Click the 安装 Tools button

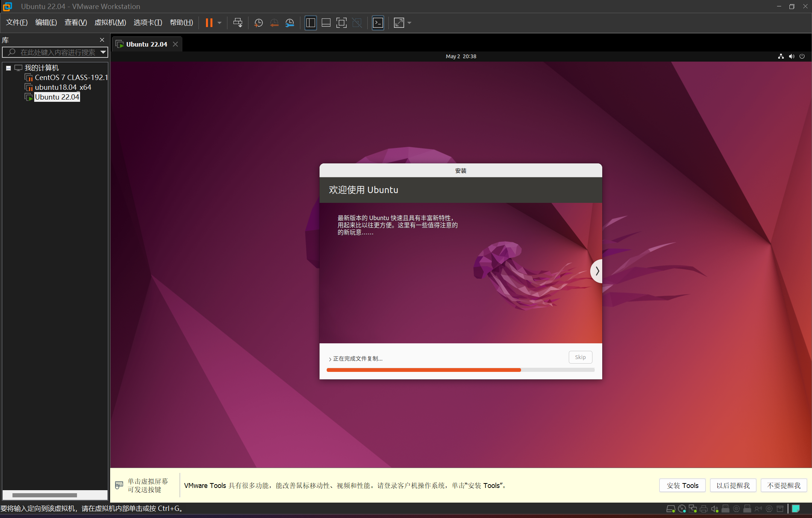[682, 485]
